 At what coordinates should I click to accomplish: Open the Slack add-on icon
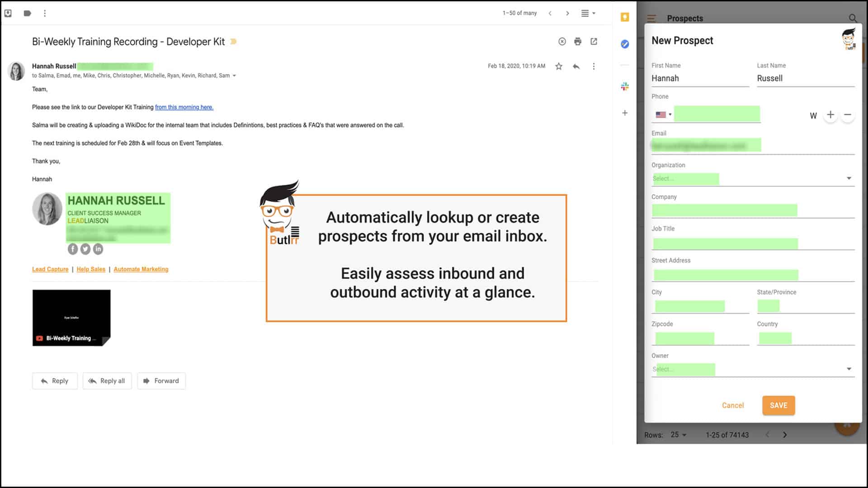point(625,86)
